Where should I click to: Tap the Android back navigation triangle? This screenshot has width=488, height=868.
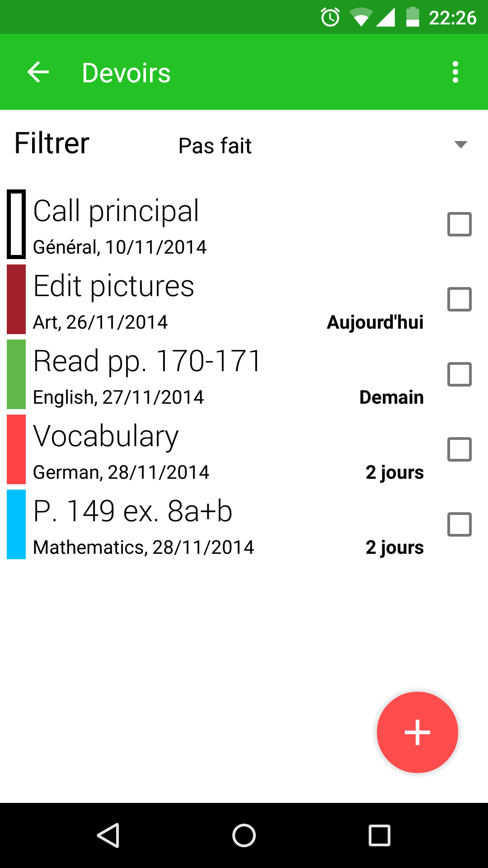(108, 835)
